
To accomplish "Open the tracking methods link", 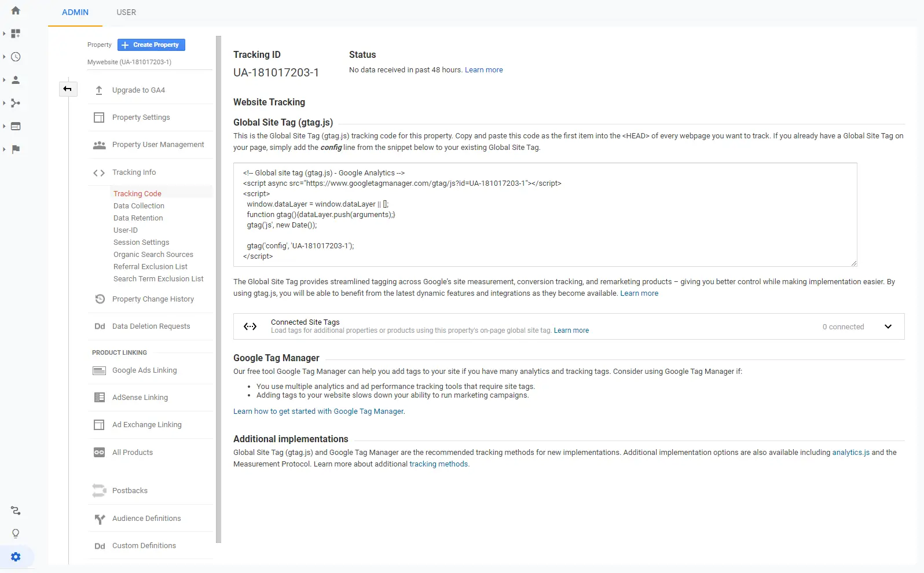I will click(x=439, y=464).
